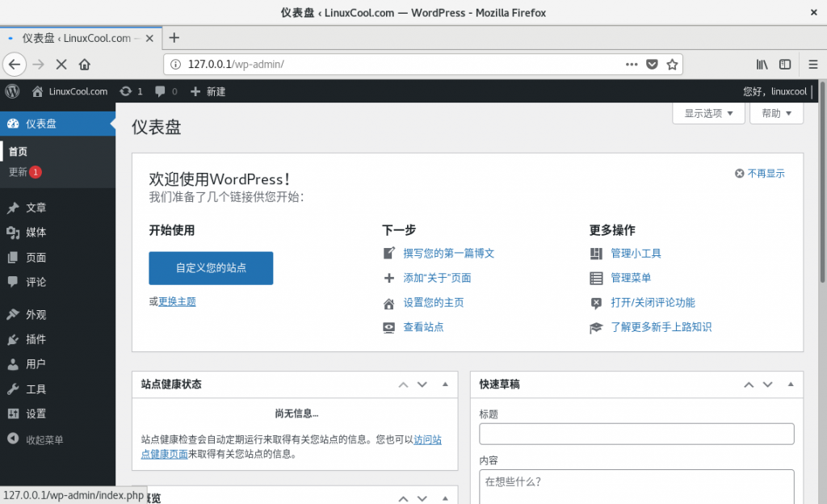Click 收起菜单 to collapse the sidebar
The width and height of the screenshot is (827, 504).
click(x=40, y=439)
